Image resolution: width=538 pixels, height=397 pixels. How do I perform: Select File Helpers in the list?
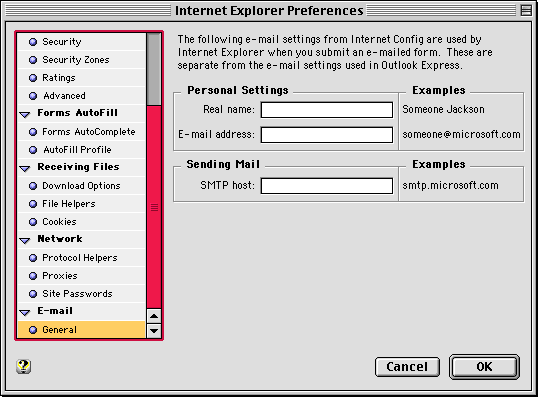coord(82,204)
